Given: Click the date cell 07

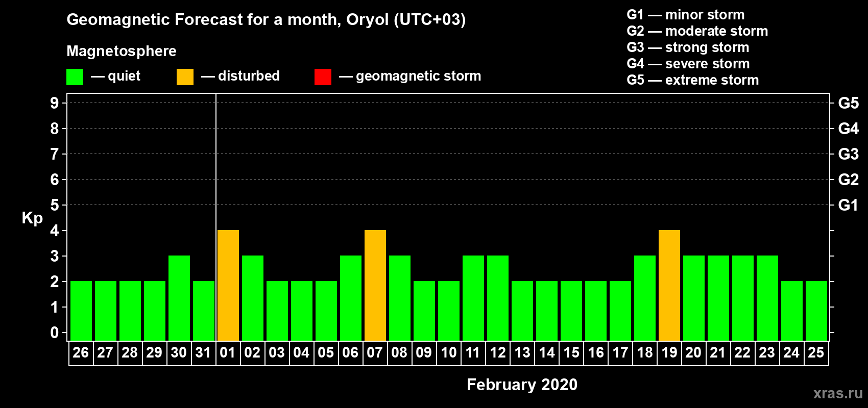Looking at the screenshot, I should tap(375, 353).
